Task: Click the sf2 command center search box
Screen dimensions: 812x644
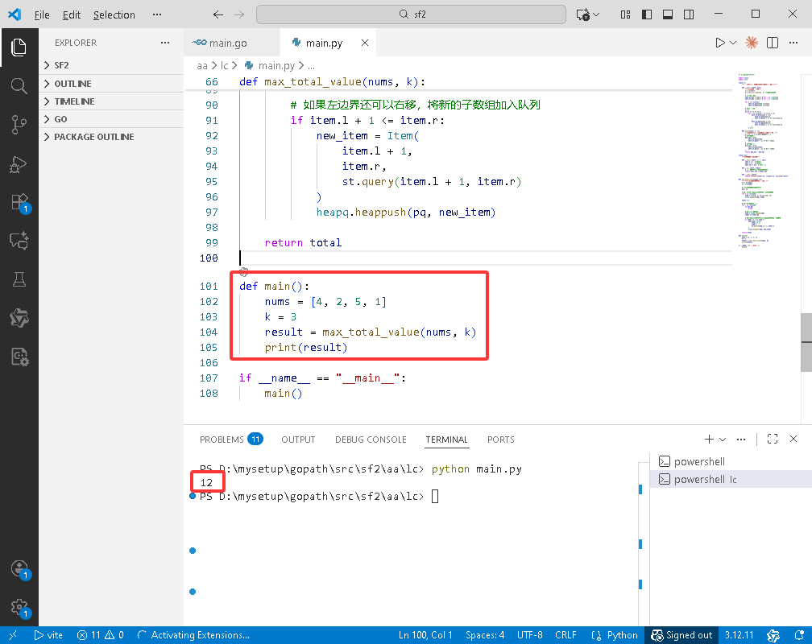Action: pyautogui.click(x=411, y=14)
